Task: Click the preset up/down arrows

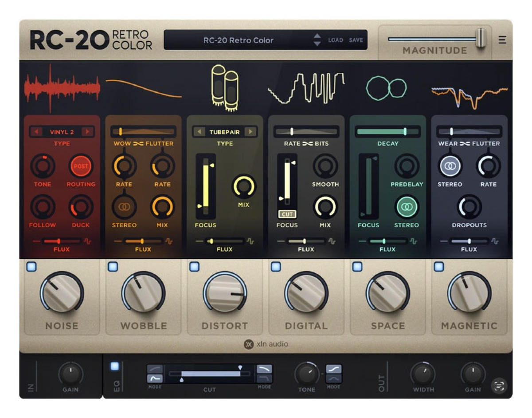Action: pyautogui.click(x=317, y=40)
